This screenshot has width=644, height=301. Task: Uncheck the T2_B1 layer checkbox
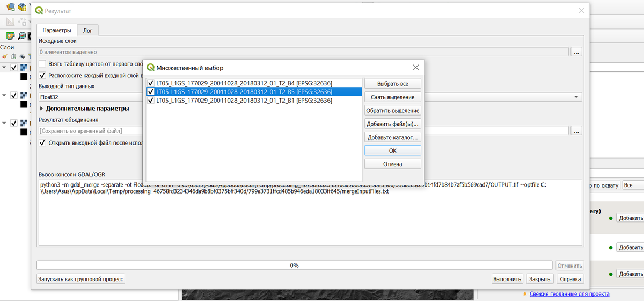click(151, 100)
